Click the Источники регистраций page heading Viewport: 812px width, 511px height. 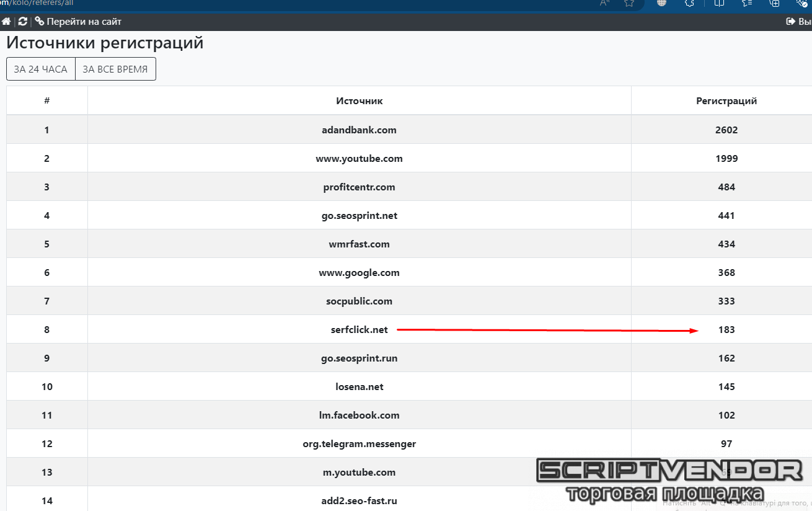click(105, 43)
